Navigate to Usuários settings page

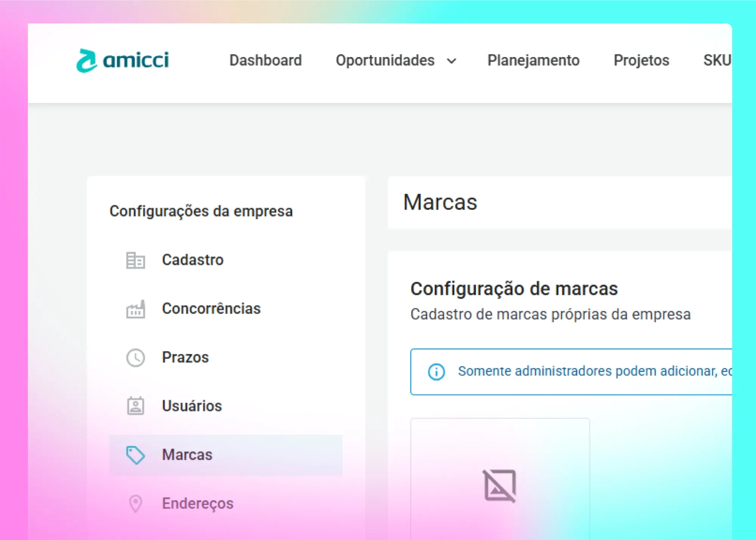[192, 406]
